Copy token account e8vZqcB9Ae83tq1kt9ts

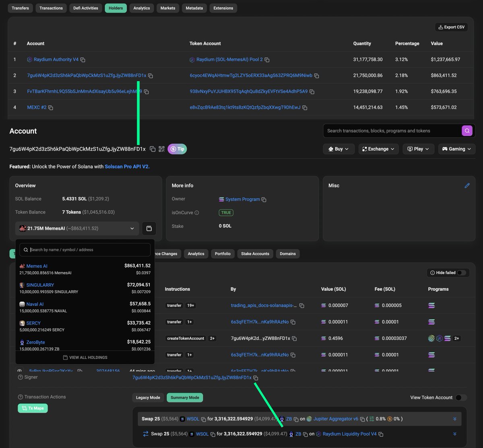(x=305, y=108)
